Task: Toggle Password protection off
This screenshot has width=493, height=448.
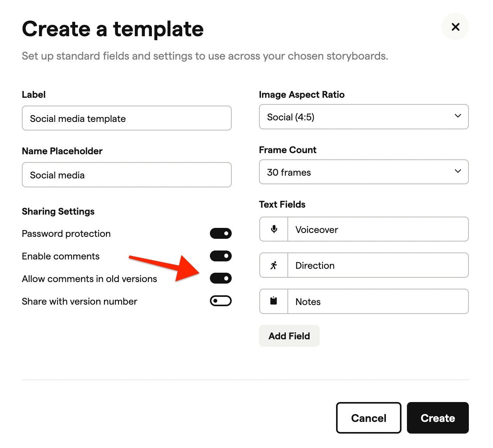Action: tap(221, 233)
